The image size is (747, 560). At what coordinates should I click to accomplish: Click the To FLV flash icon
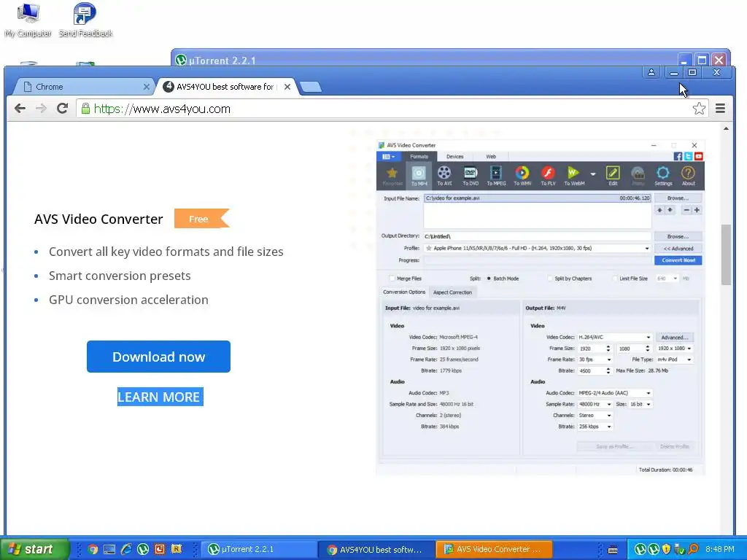548,176
